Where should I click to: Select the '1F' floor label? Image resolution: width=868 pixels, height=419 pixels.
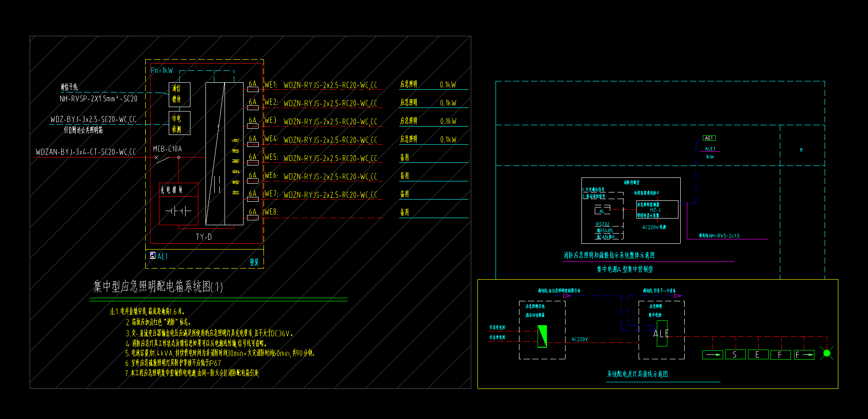pos(801,150)
